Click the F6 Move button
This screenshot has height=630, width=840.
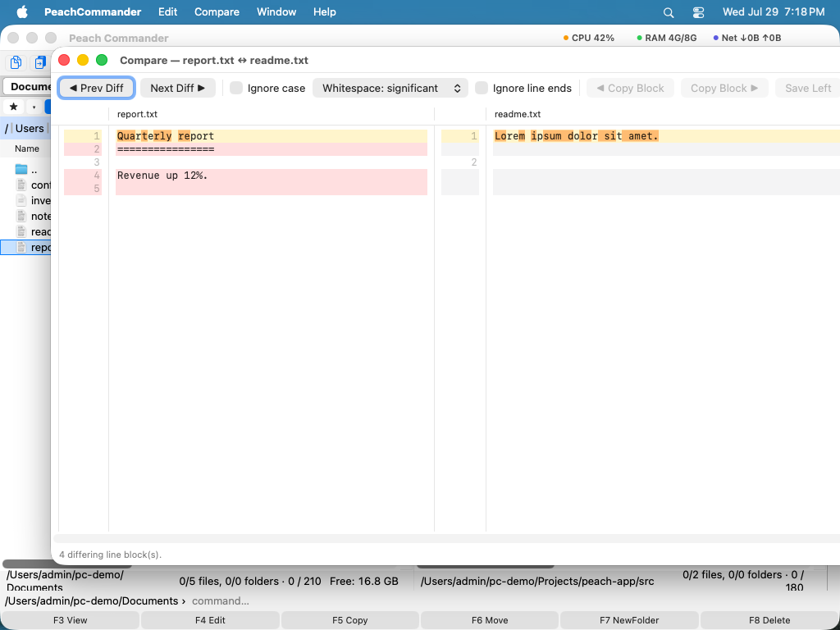click(x=490, y=620)
